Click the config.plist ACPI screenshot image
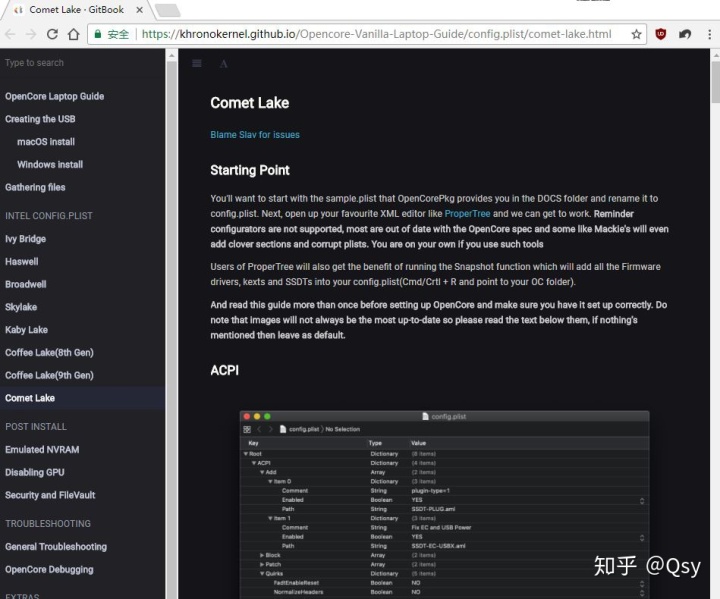The image size is (720, 599). click(x=444, y=504)
